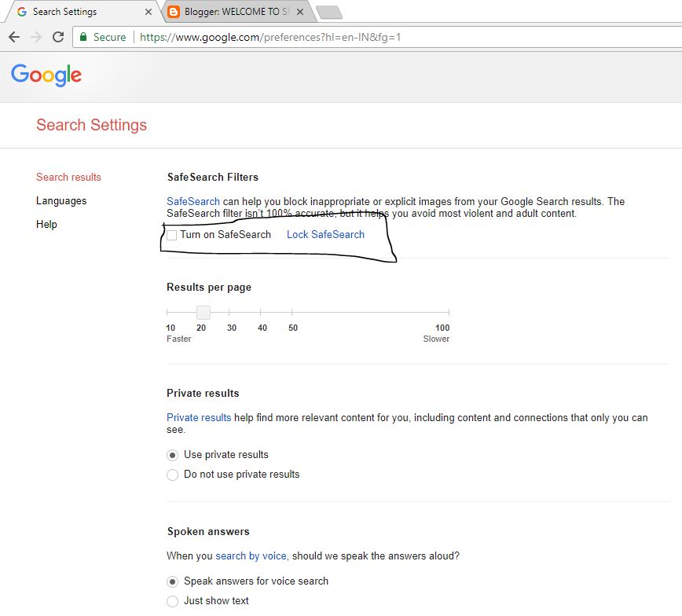Select Speak answers for voice search
682x616 pixels.
[x=172, y=581]
